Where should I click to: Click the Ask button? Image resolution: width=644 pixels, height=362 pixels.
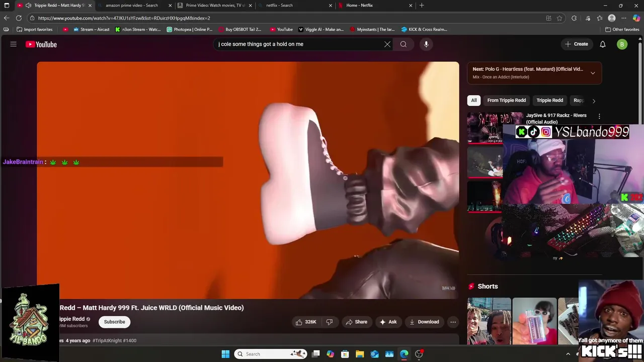click(x=388, y=322)
